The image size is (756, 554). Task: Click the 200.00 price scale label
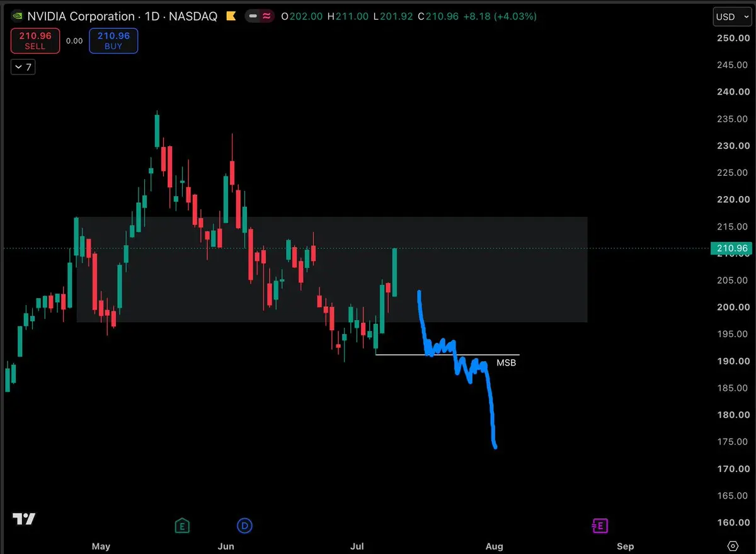tap(732, 308)
